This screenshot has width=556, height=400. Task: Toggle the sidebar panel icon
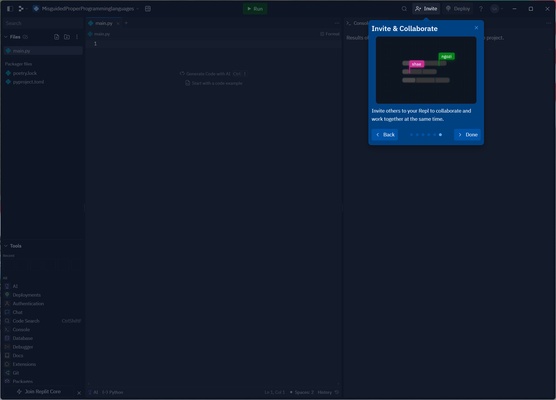coord(10,9)
